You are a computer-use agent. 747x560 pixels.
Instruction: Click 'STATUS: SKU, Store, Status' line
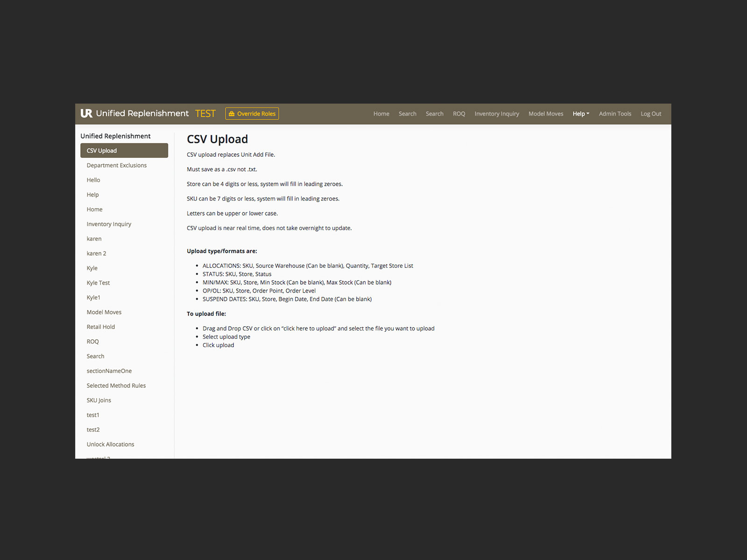pyautogui.click(x=237, y=274)
